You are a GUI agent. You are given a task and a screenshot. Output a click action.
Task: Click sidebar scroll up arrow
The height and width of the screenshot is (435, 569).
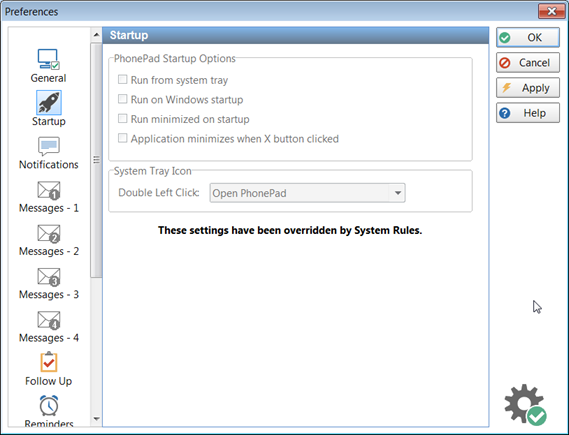coord(96,35)
